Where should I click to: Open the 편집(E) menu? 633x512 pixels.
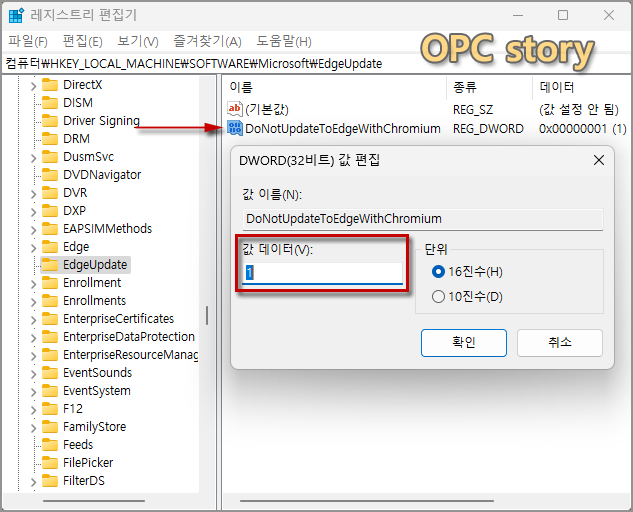[82, 41]
